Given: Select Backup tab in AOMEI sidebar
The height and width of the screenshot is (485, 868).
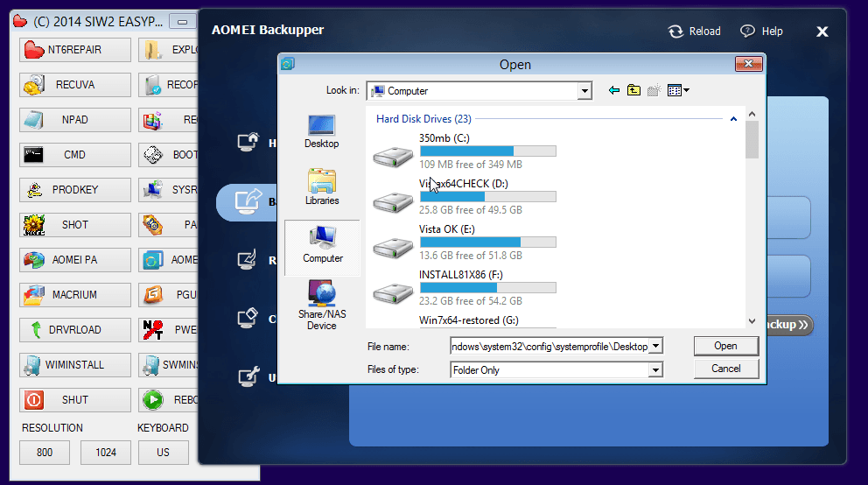Looking at the screenshot, I should pyautogui.click(x=248, y=202).
